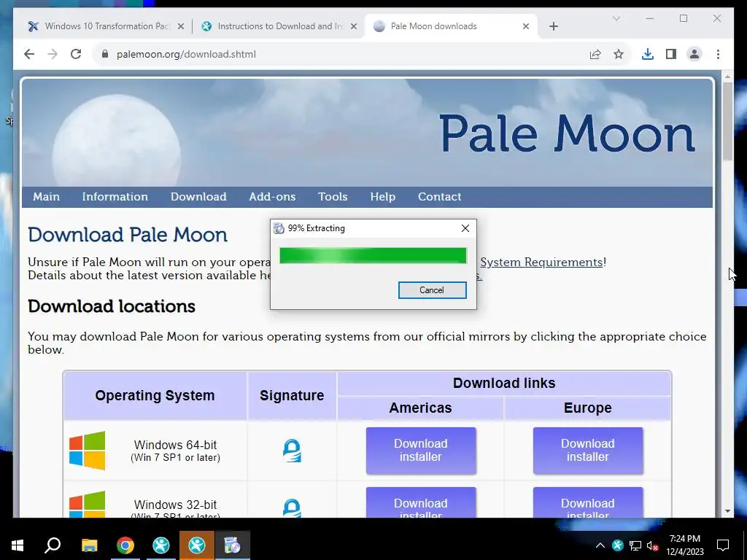Open Help in site navigation
This screenshot has width=747, height=560.
tap(382, 197)
